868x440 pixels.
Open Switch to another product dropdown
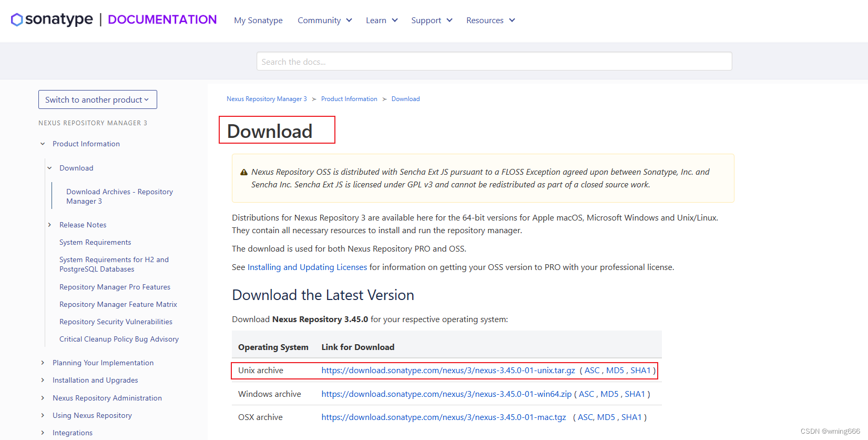[x=98, y=99]
